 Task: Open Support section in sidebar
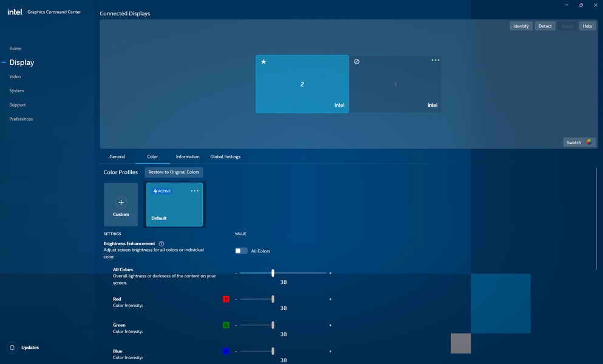[17, 105]
